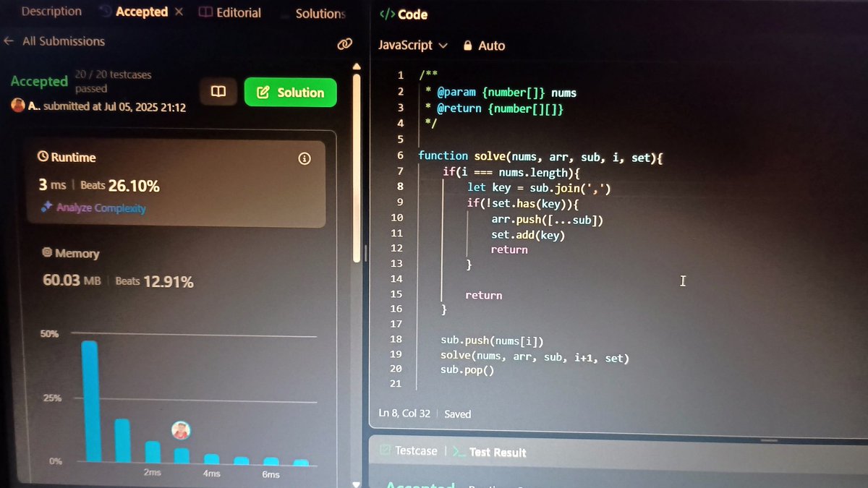Open the runtime info icon

click(305, 158)
